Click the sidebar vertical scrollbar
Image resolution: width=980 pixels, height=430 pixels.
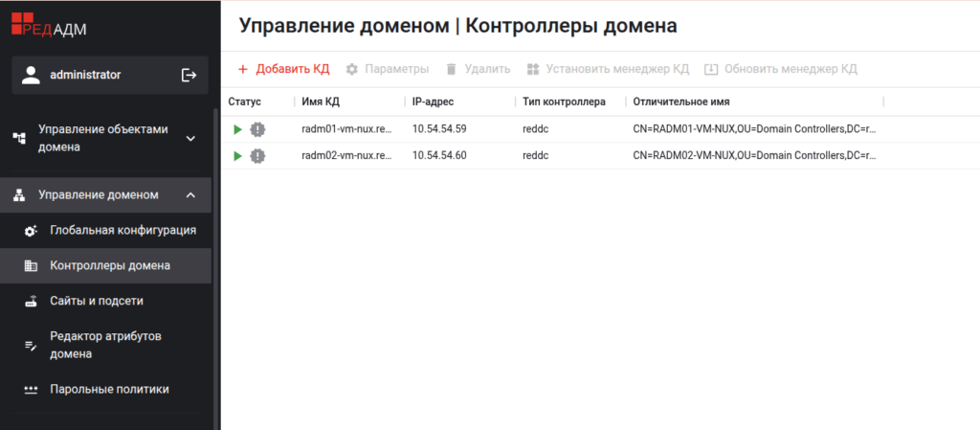coord(216,269)
